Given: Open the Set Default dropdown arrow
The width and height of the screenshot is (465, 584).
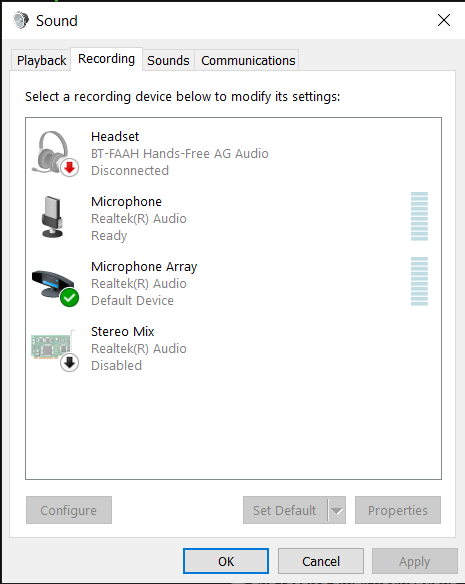Looking at the screenshot, I should click(x=337, y=510).
